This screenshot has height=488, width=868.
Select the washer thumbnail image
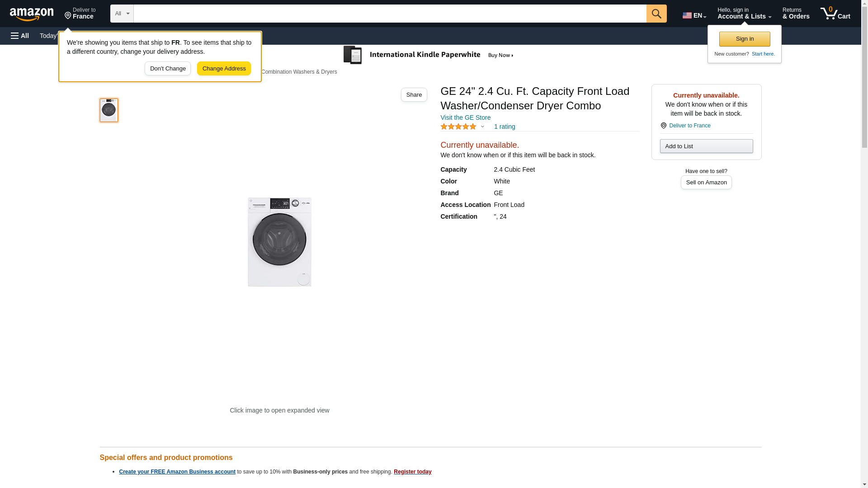click(x=109, y=110)
